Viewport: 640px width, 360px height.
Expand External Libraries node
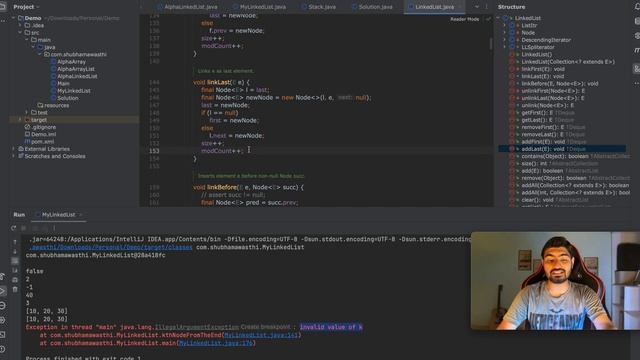point(13,149)
